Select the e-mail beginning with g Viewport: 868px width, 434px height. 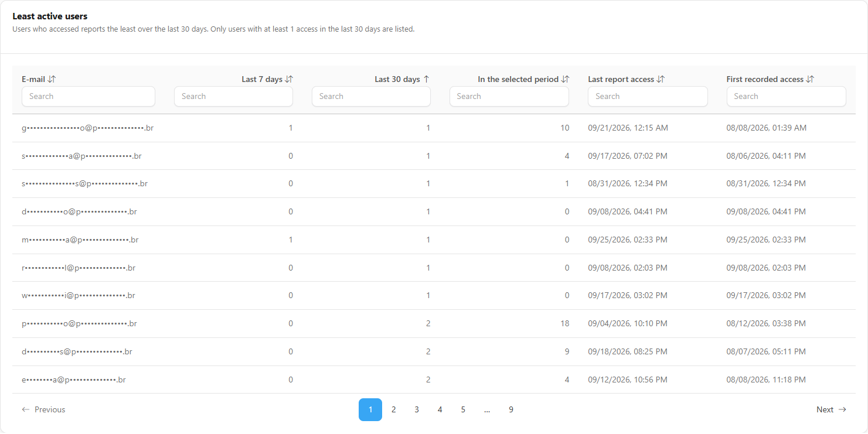(x=88, y=128)
